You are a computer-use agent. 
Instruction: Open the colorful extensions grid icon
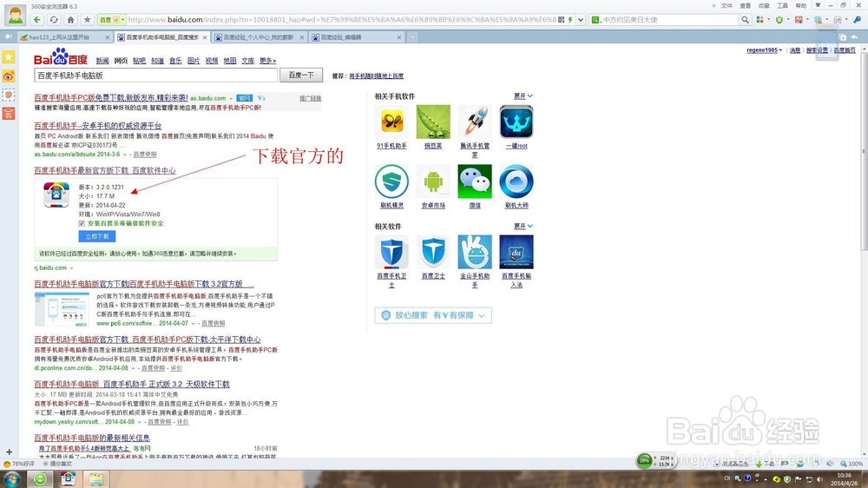click(760, 20)
